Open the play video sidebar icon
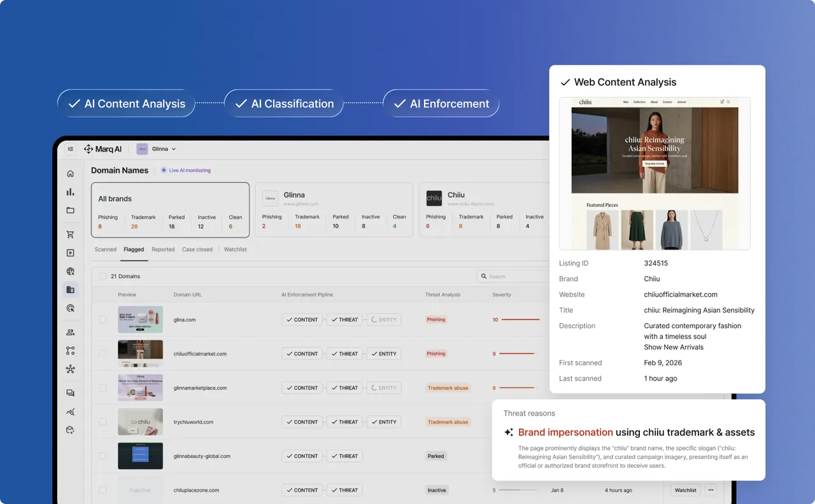 (71, 253)
